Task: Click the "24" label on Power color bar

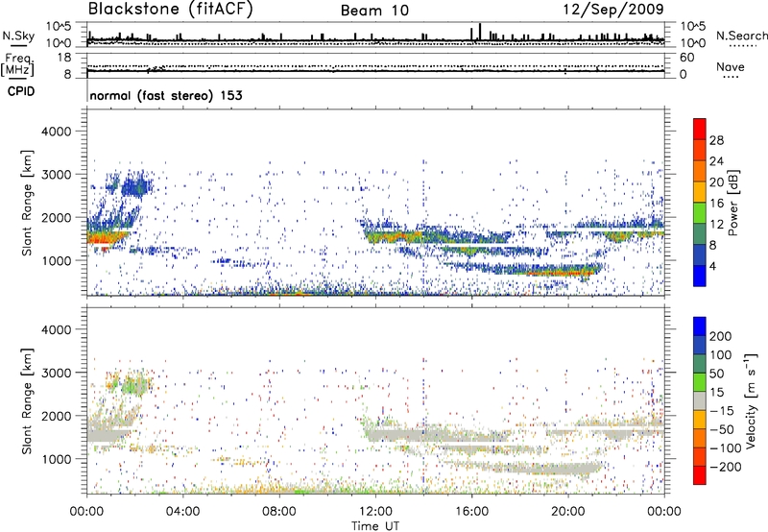Action: (716, 161)
